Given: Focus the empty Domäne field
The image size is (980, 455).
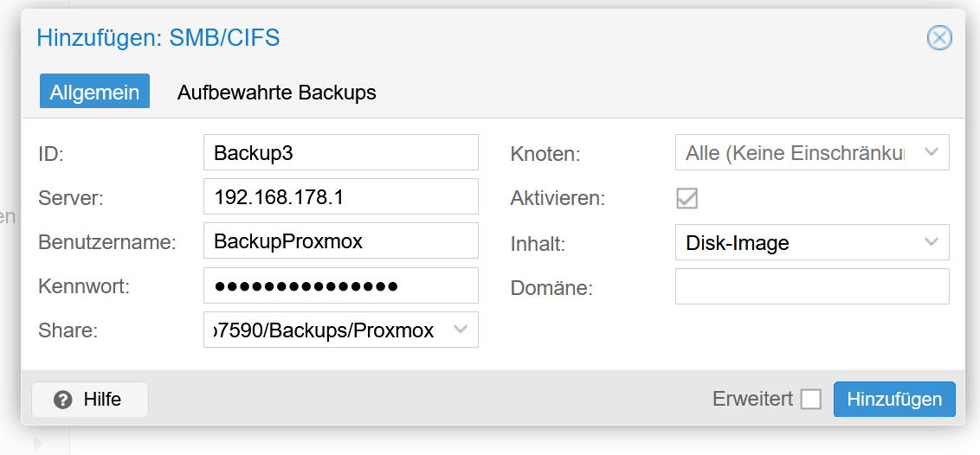Looking at the screenshot, I should 811,287.
